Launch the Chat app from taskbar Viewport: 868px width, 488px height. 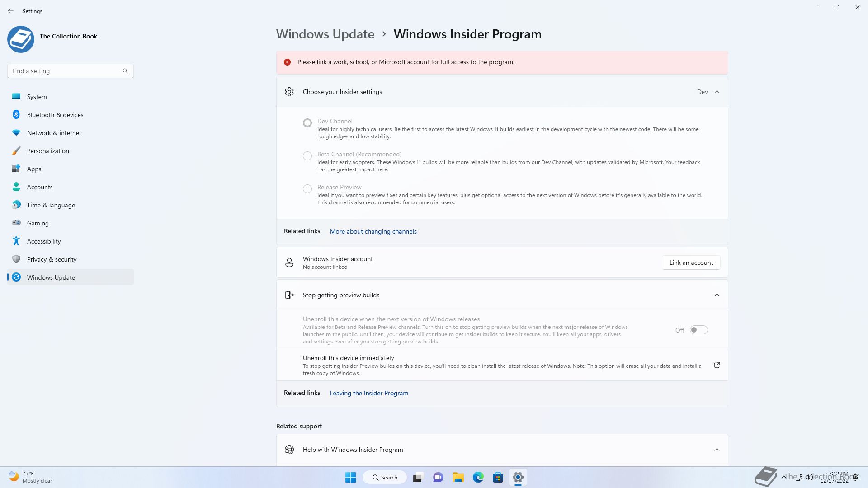[x=438, y=477]
